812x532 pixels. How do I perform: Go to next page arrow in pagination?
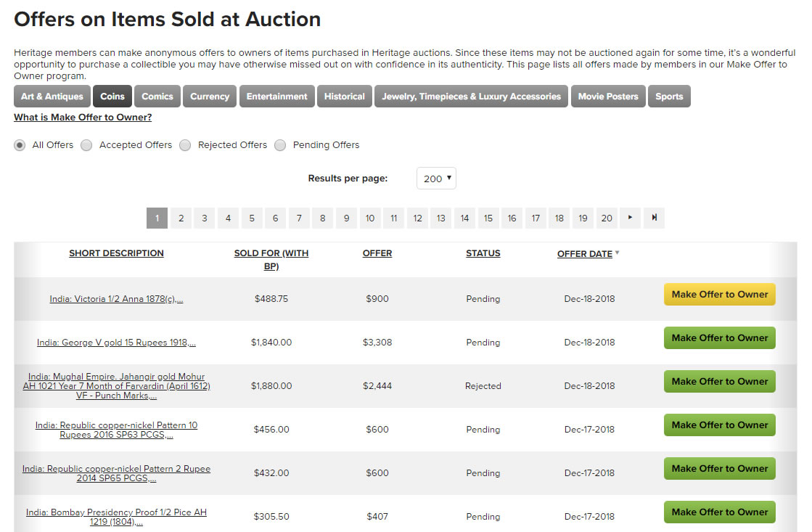click(x=630, y=218)
